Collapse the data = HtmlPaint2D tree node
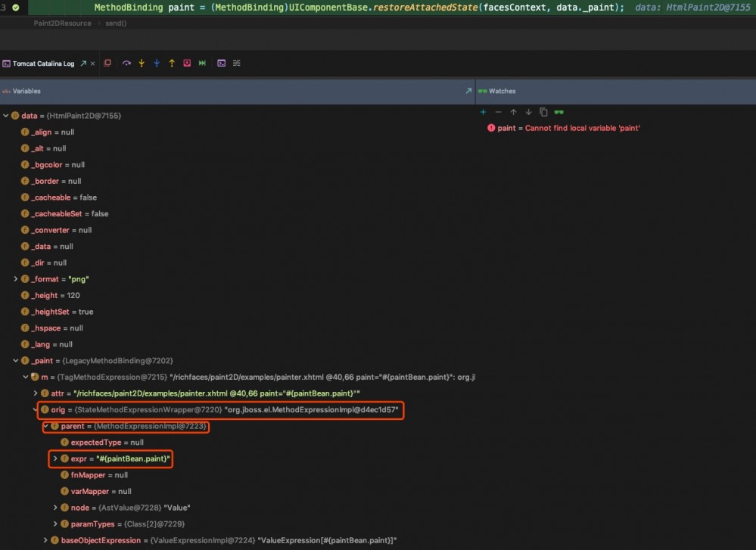This screenshot has width=756, height=550. click(x=6, y=115)
